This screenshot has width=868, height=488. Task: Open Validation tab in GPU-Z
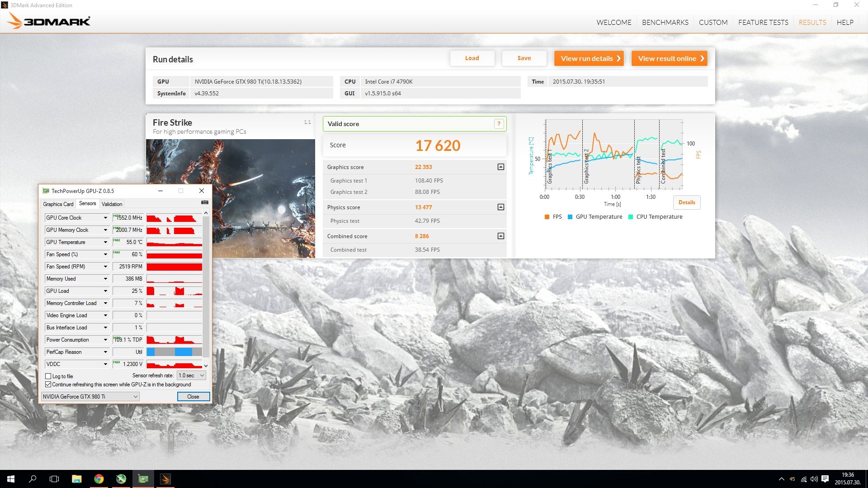[x=112, y=204]
